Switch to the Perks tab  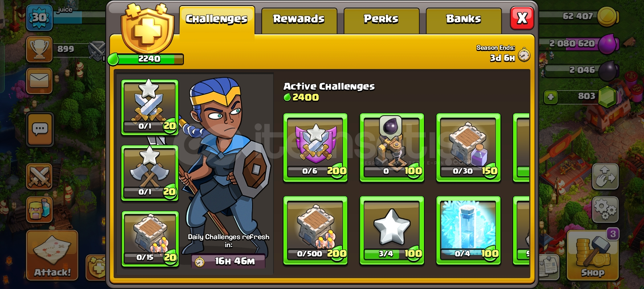coord(381,19)
